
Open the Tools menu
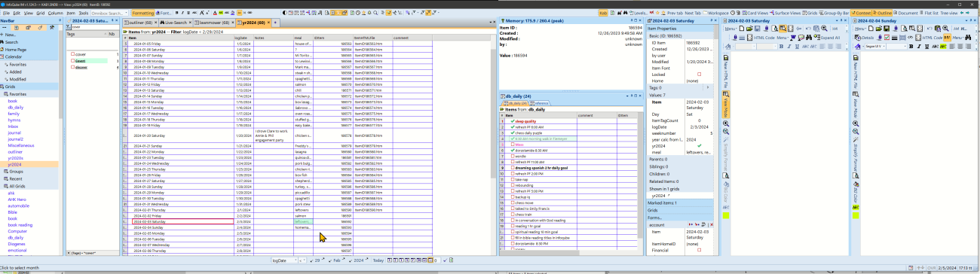click(x=84, y=13)
